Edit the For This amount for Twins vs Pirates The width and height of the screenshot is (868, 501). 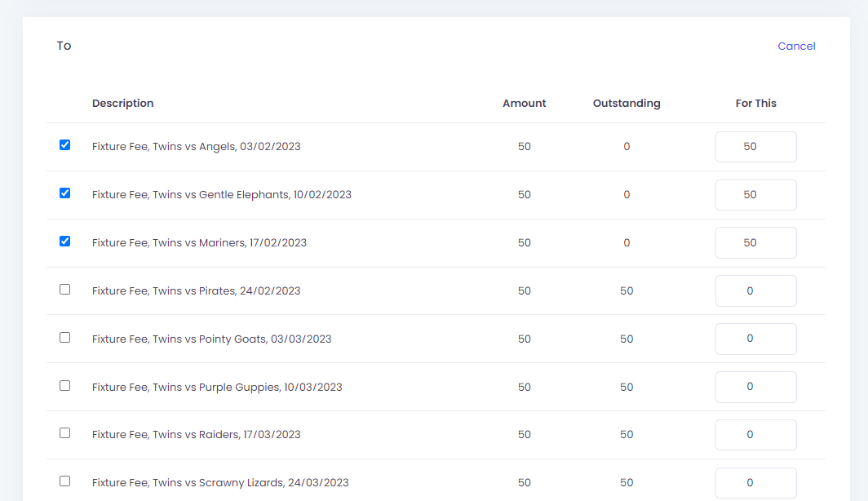click(x=755, y=290)
